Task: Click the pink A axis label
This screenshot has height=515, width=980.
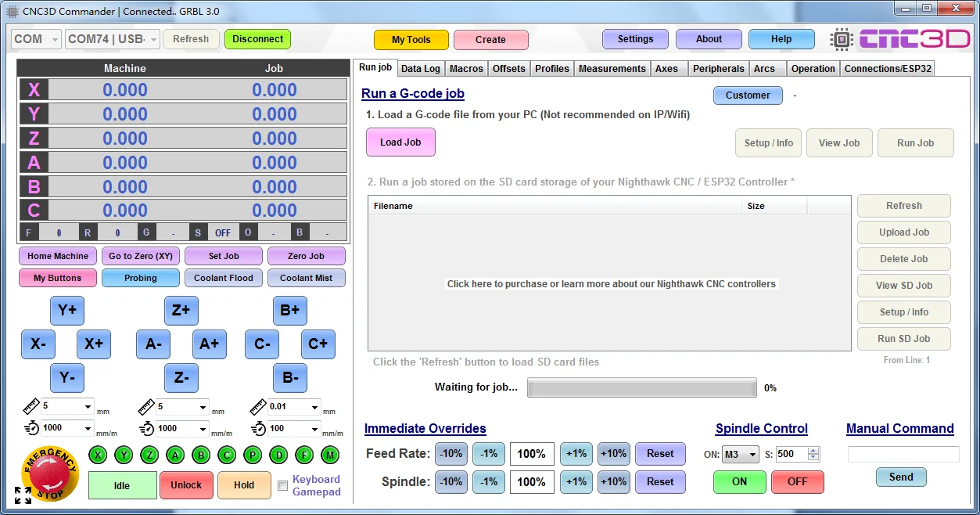Action: (x=34, y=163)
